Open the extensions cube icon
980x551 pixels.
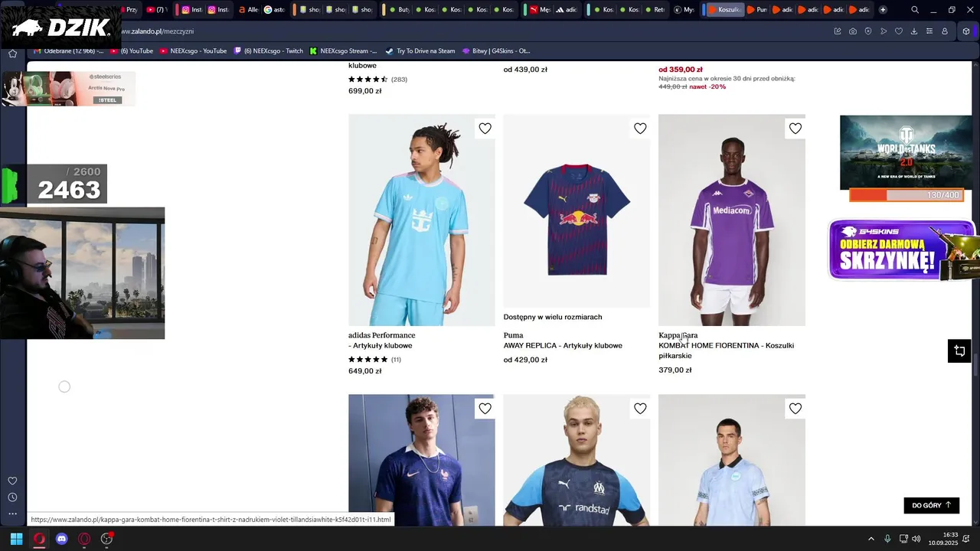click(x=966, y=31)
